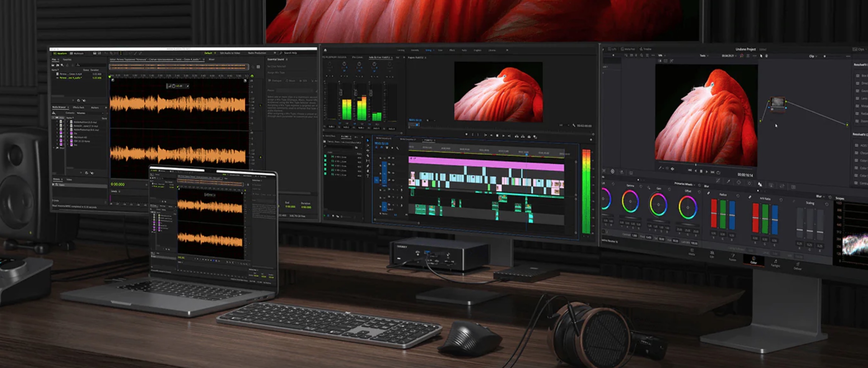Expand Macintosh HD in Media Browser

[x=68, y=137]
